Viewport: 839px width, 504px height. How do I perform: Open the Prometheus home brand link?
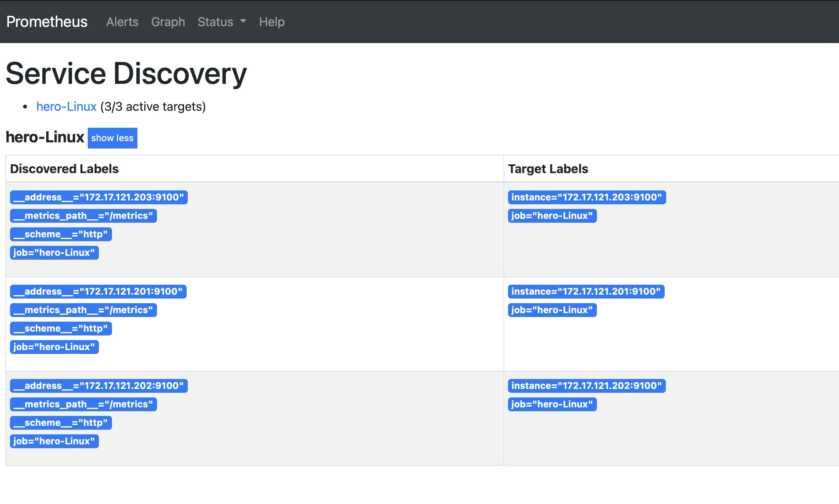click(47, 22)
